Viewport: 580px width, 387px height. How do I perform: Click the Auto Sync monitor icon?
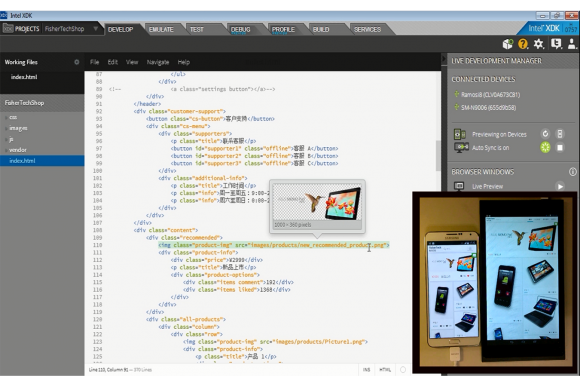coord(461,148)
